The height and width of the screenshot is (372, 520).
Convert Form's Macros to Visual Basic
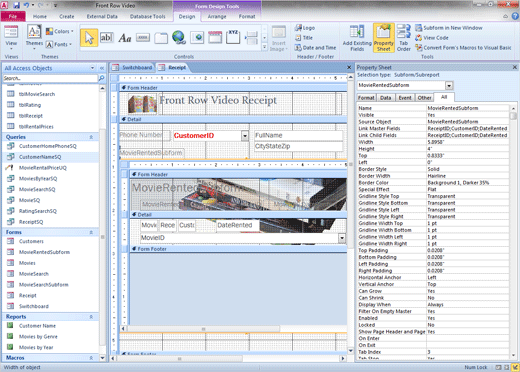point(463,48)
